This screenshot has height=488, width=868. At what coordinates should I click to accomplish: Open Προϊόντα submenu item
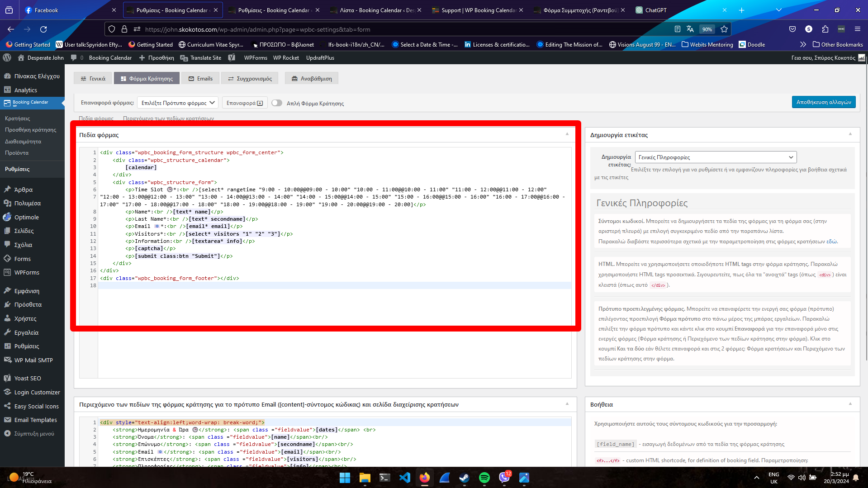(17, 152)
